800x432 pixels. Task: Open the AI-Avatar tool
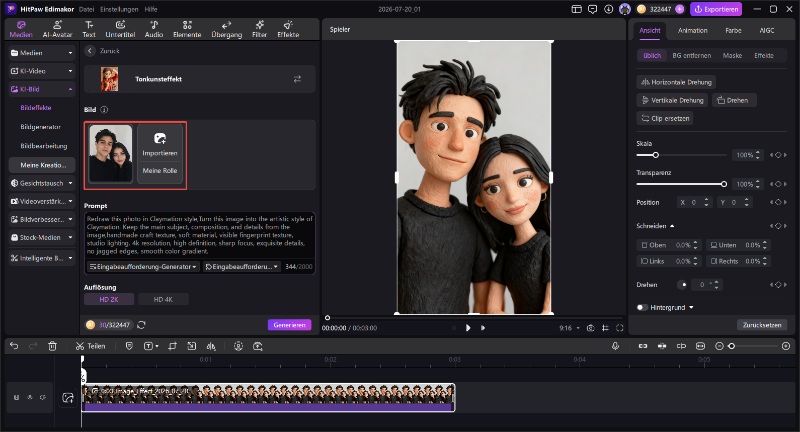coord(57,30)
